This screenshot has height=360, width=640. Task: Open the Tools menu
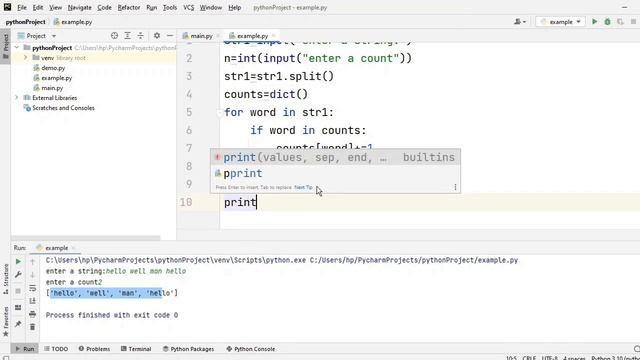(x=170, y=7)
